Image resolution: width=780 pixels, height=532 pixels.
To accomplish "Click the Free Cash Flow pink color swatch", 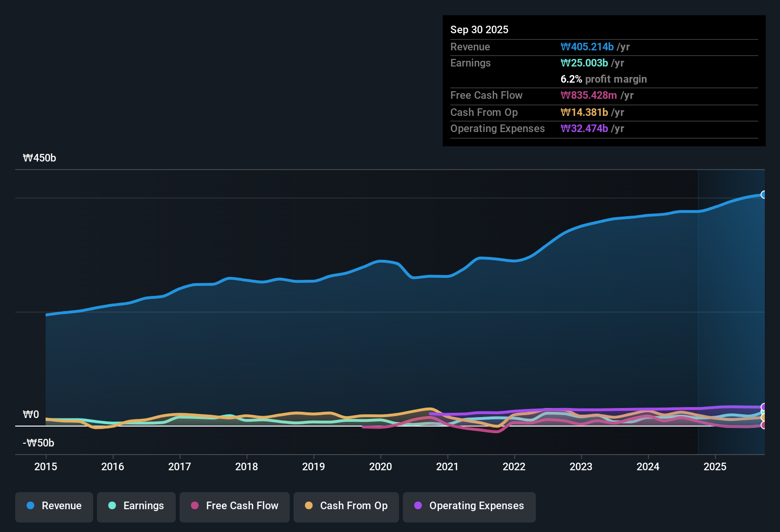I will 194,506.
